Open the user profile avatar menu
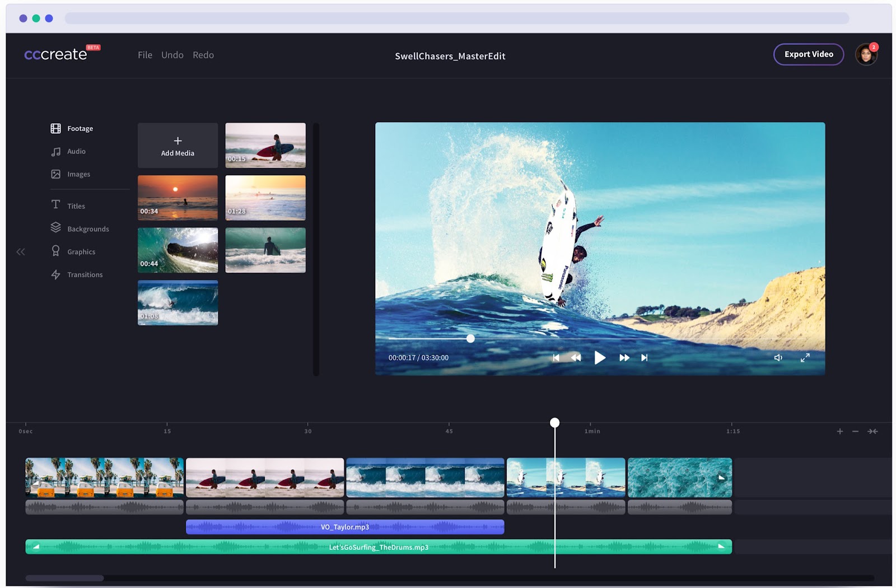This screenshot has height=588, width=896. (x=866, y=55)
